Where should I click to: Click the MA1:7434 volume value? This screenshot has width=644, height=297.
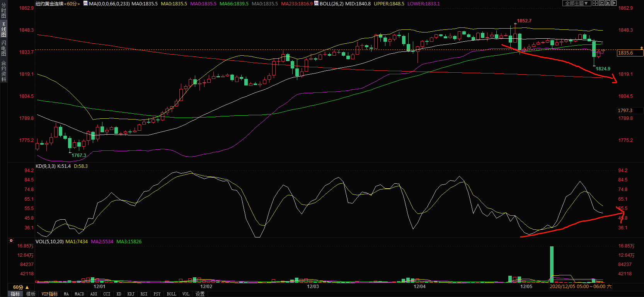coord(77,242)
